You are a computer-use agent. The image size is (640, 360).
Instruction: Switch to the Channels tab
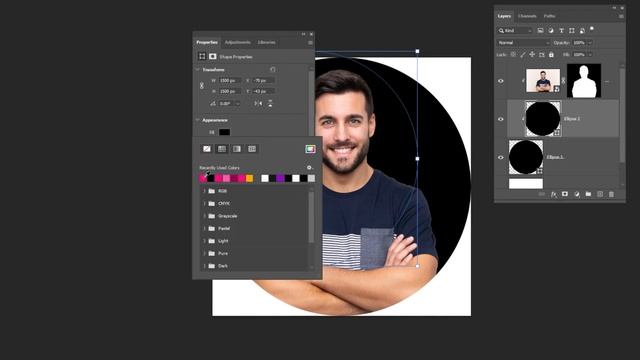point(527,16)
